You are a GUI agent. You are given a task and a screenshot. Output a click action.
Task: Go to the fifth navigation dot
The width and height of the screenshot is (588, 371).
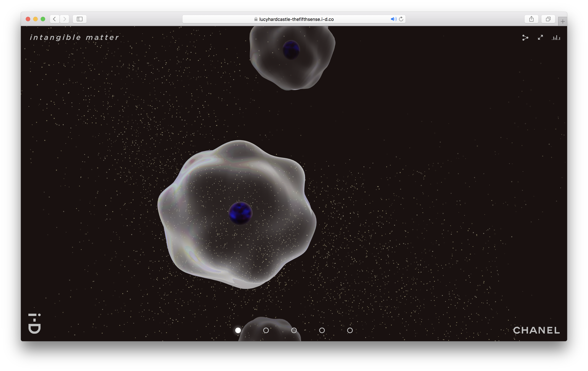(x=350, y=330)
